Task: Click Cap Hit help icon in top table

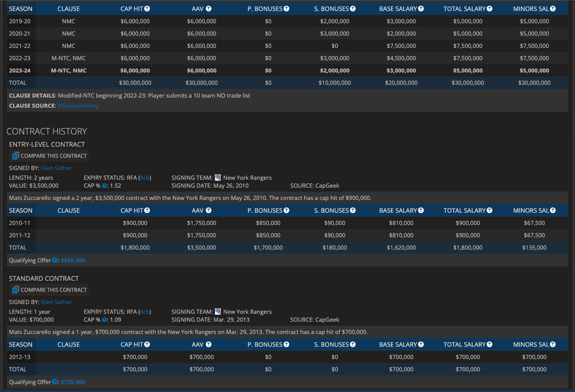Action: point(147,8)
